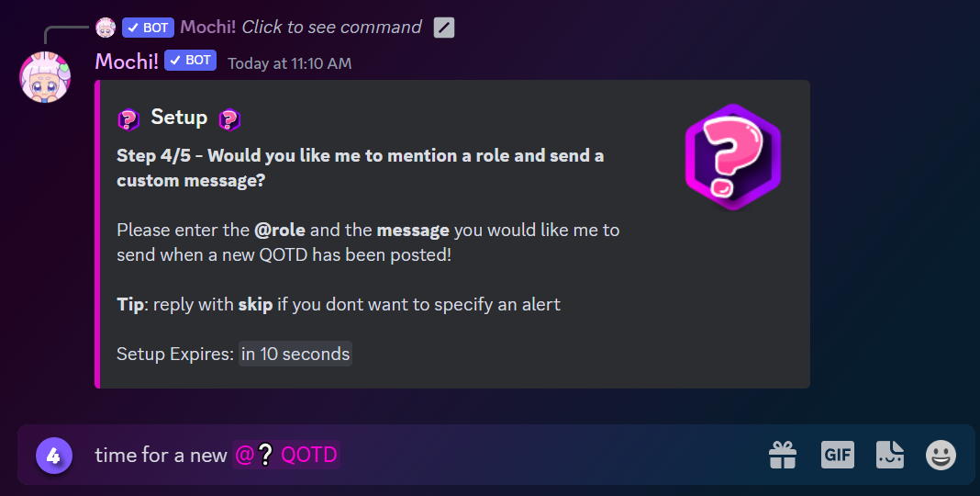Click the gift Nitro icon
Viewport: 980px width, 496px height.
(x=783, y=455)
